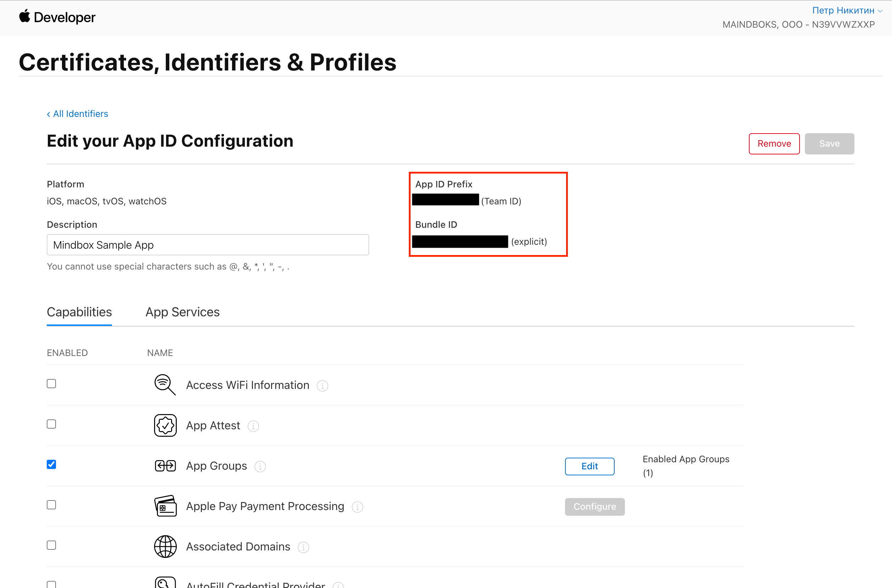The image size is (892, 588).
Task: Click the Apple Pay Payment Processing label
Action: [x=265, y=506]
